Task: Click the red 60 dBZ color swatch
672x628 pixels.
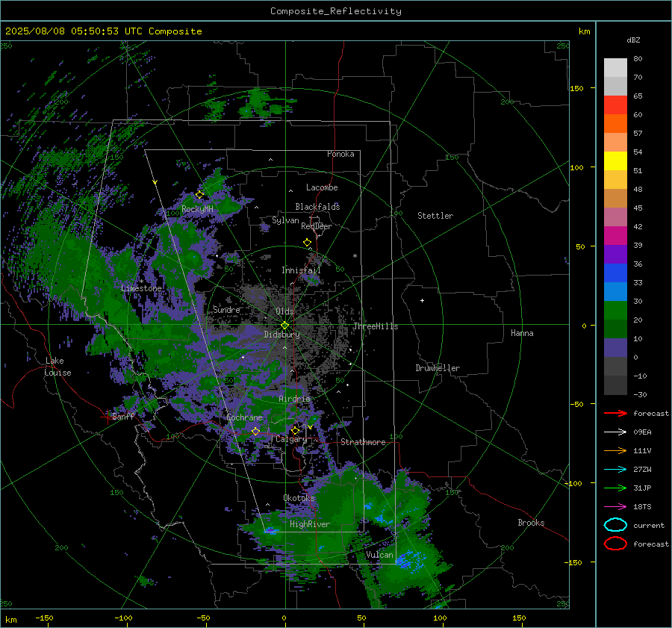Action: click(x=615, y=105)
